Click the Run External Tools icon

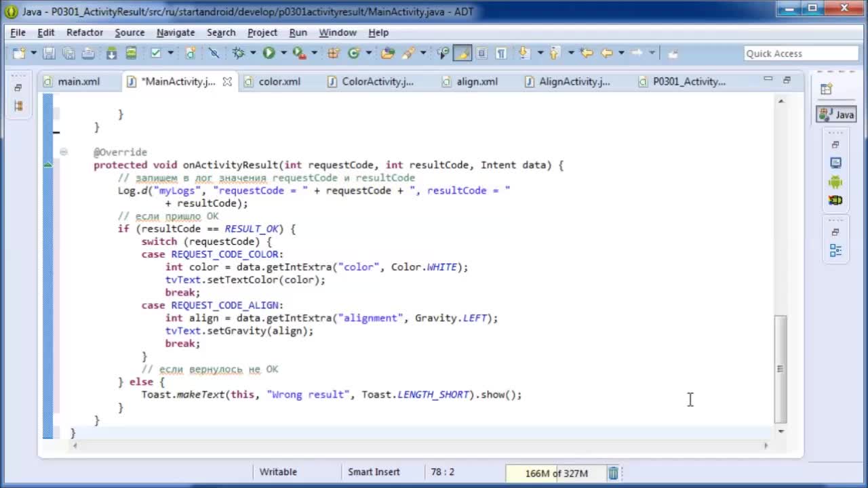pos(299,53)
